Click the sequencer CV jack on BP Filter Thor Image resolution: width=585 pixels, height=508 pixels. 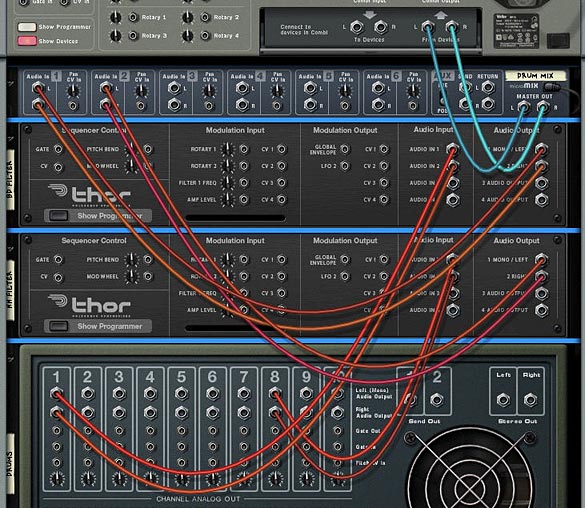[x=58, y=167]
